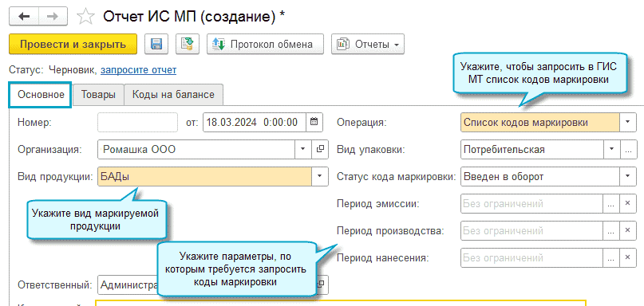Click the Номер input field
644x306 pixels.
tap(137, 122)
